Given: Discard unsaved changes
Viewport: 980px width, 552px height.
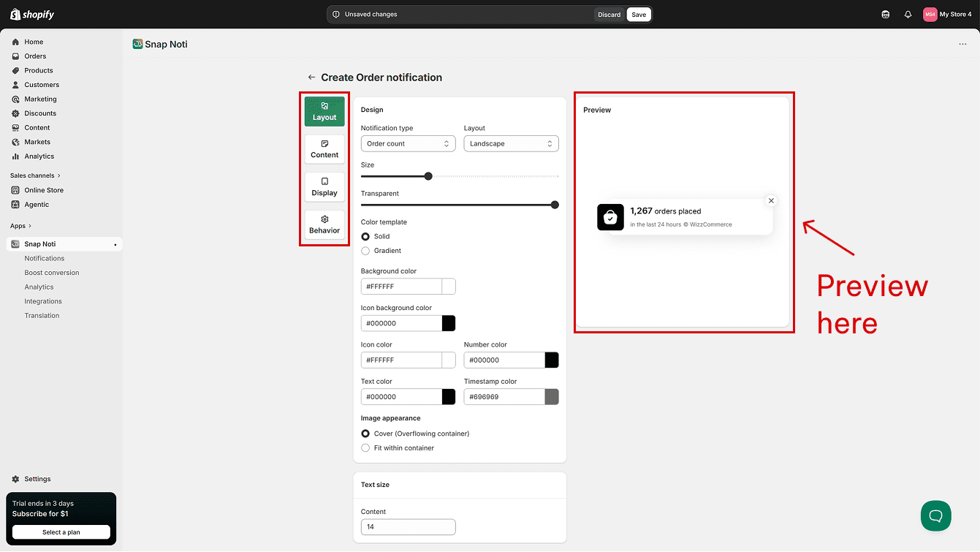Looking at the screenshot, I should click(609, 15).
